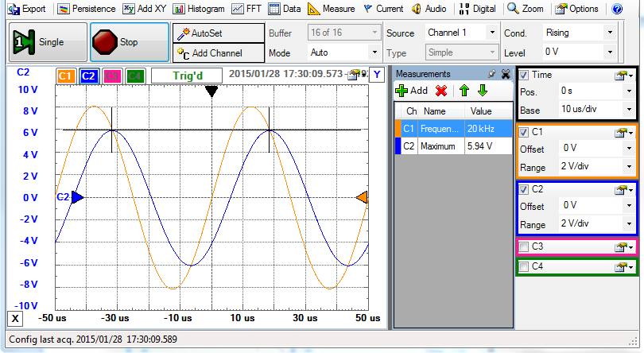Screen dimensions: 644x353
Task: Open the FFT spectrum view
Action: pyautogui.click(x=246, y=9)
